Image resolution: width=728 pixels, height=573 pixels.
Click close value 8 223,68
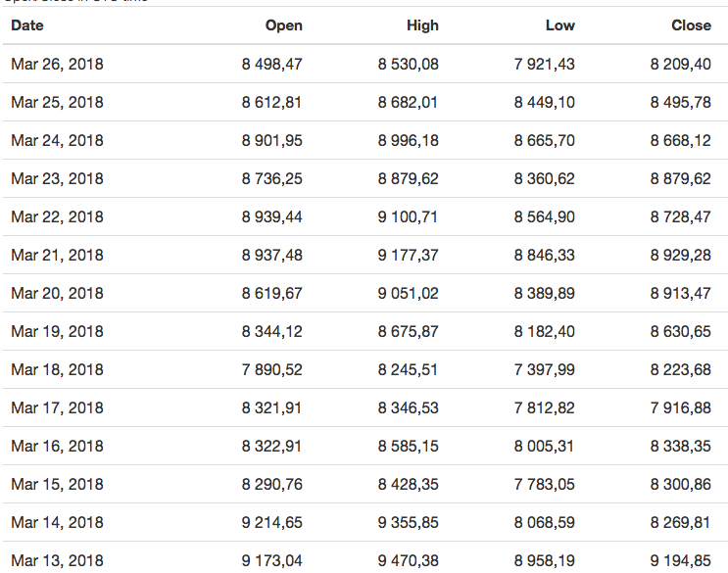[680, 369]
